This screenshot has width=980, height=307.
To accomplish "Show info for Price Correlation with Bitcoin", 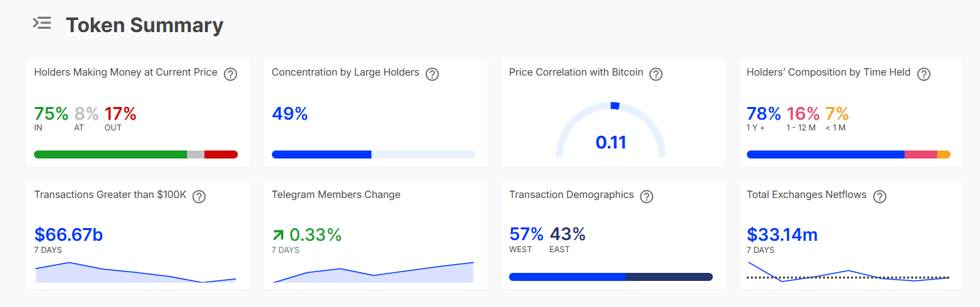I will [x=656, y=74].
